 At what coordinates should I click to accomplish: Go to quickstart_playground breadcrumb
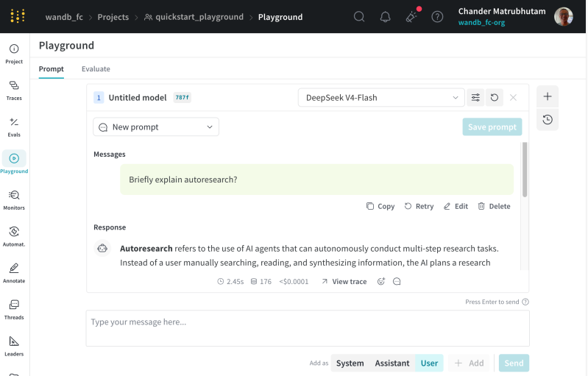pyautogui.click(x=194, y=17)
